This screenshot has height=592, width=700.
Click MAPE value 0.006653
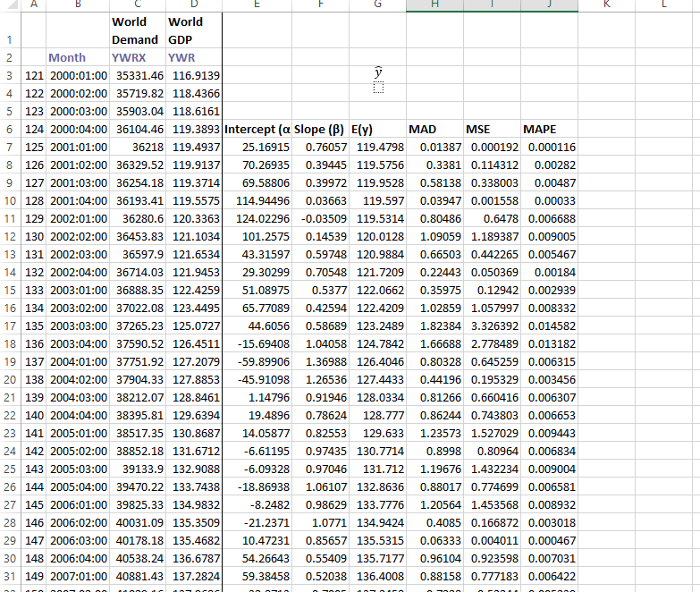[549, 415]
